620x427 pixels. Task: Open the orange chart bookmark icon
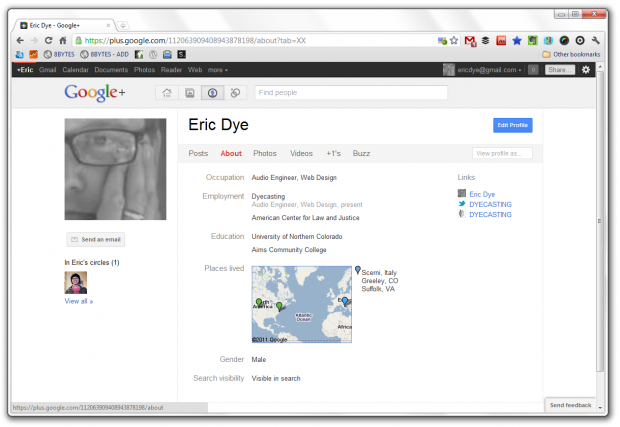pos(34,55)
